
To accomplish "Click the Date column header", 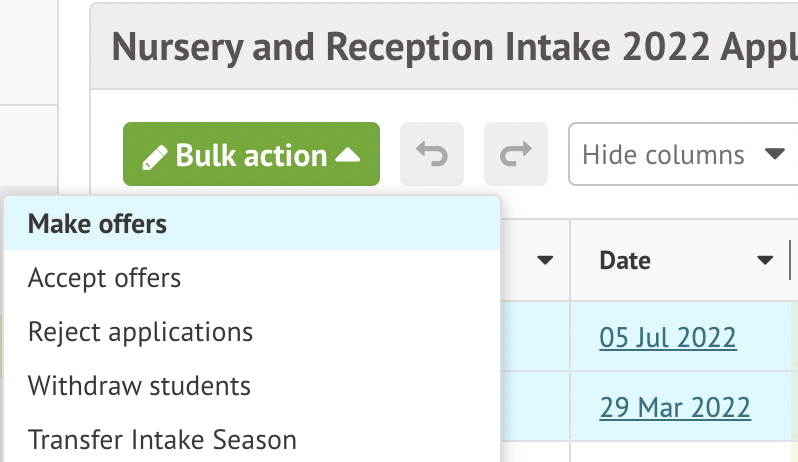I will pyautogui.click(x=625, y=261).
